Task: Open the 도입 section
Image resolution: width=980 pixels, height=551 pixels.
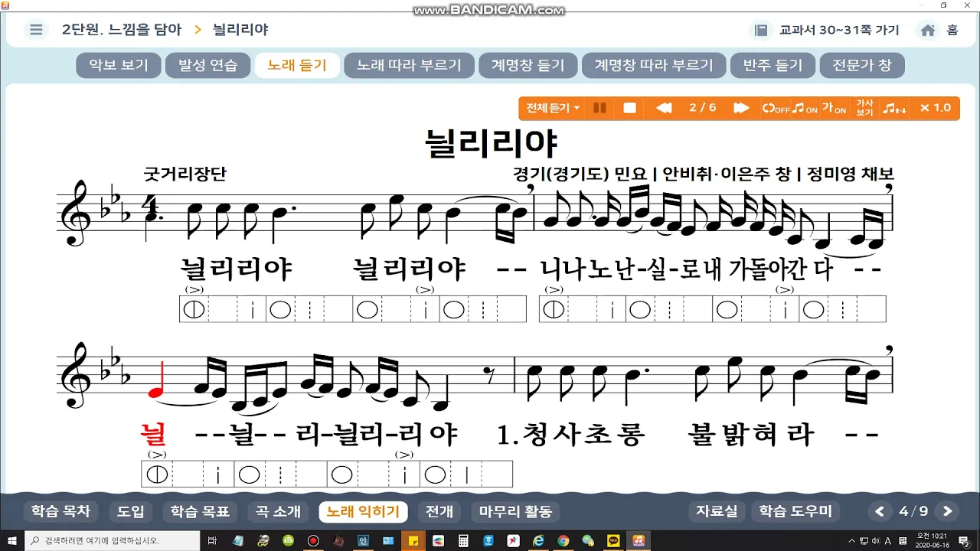Action: (131, 511)
